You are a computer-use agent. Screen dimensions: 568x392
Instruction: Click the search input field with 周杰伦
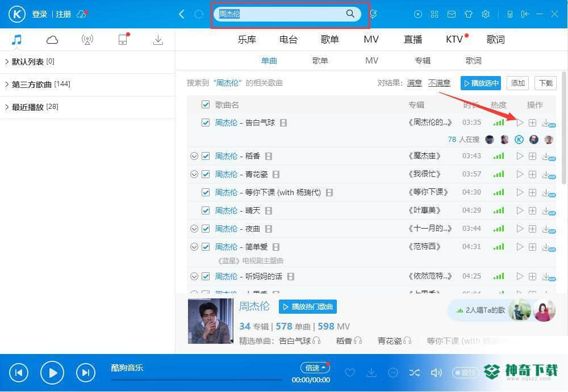click(287, 14)
